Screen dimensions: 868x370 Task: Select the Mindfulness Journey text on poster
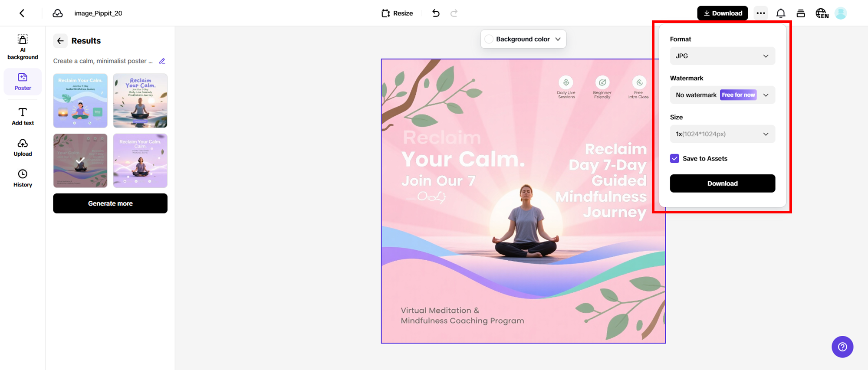(x=601, y=204)
